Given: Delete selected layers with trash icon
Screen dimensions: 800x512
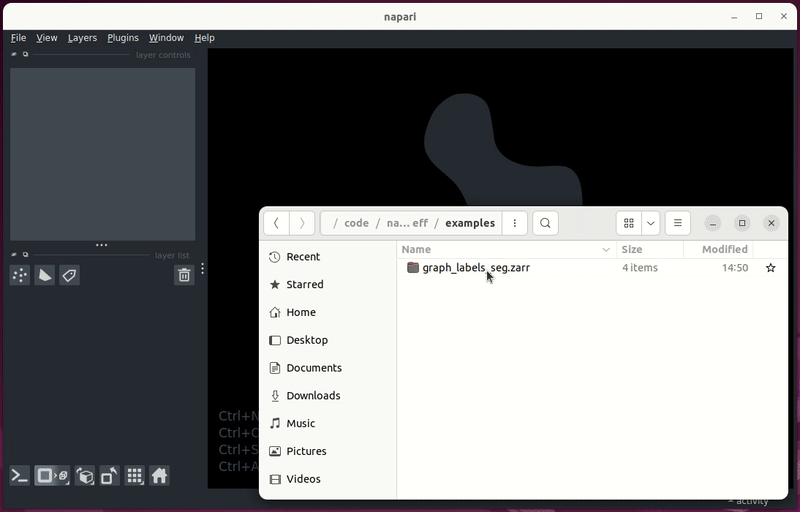Looking at the screenshot, I should [184, 275].
